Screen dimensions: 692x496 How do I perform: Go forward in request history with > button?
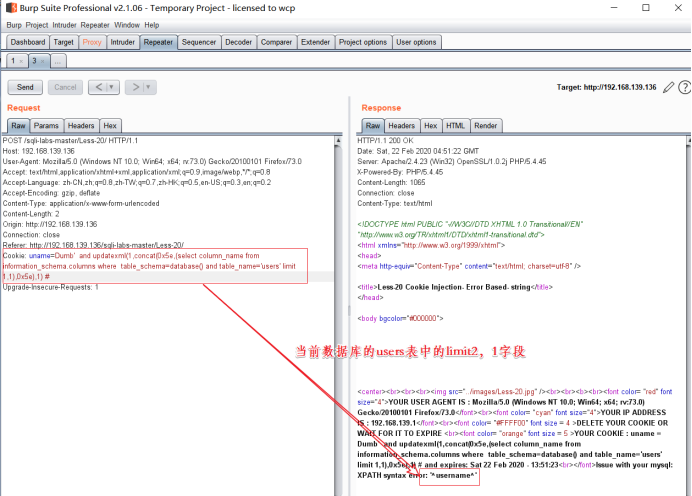tap(135, 87)
